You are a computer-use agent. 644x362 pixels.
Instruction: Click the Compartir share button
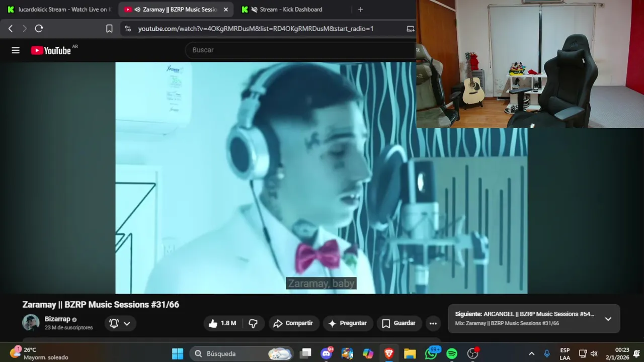[293, 323]
